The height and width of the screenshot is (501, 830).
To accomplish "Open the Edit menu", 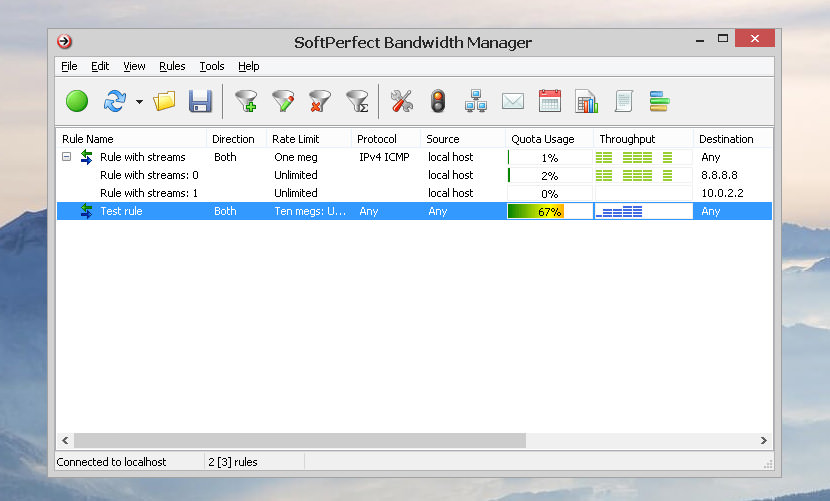I will coord(100,66).
